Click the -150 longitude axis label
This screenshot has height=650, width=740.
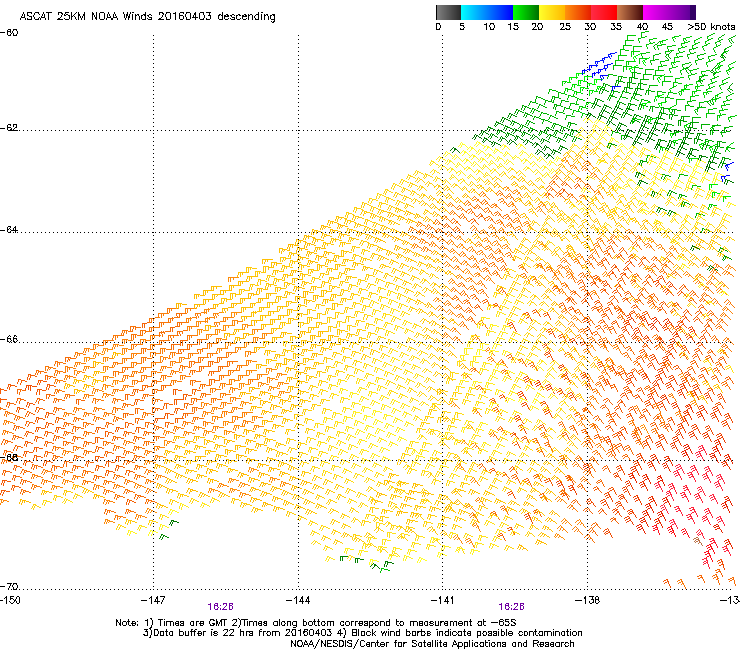point(10,600)
